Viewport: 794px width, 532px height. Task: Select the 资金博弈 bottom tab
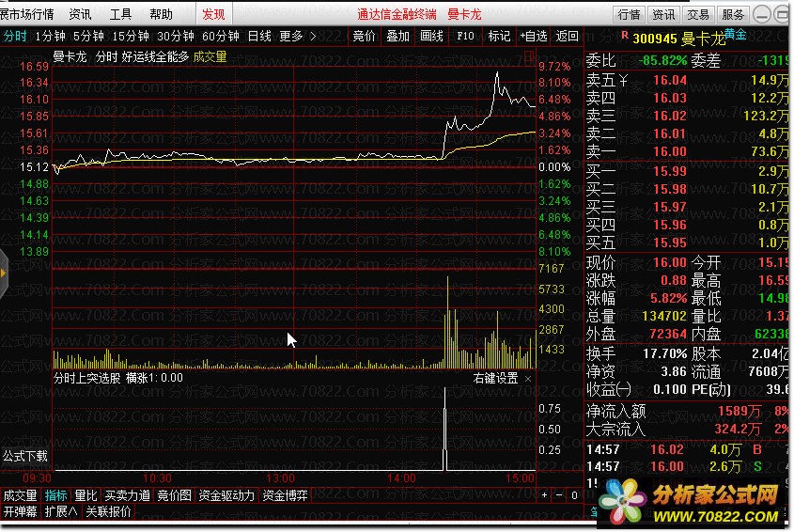285,495
